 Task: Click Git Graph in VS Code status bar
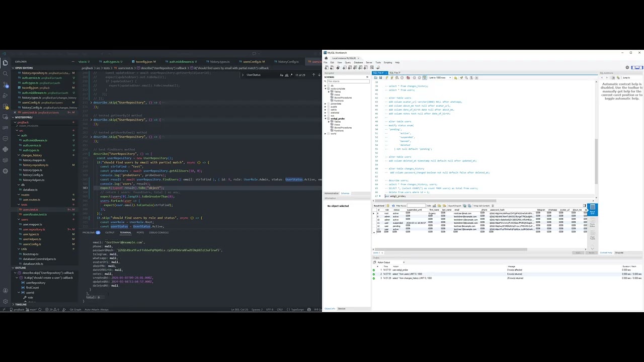75,310
